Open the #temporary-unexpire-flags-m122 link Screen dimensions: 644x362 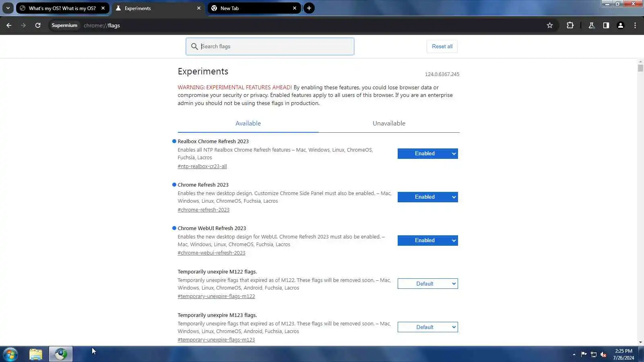pyautogui.click(x=216, y=296)
